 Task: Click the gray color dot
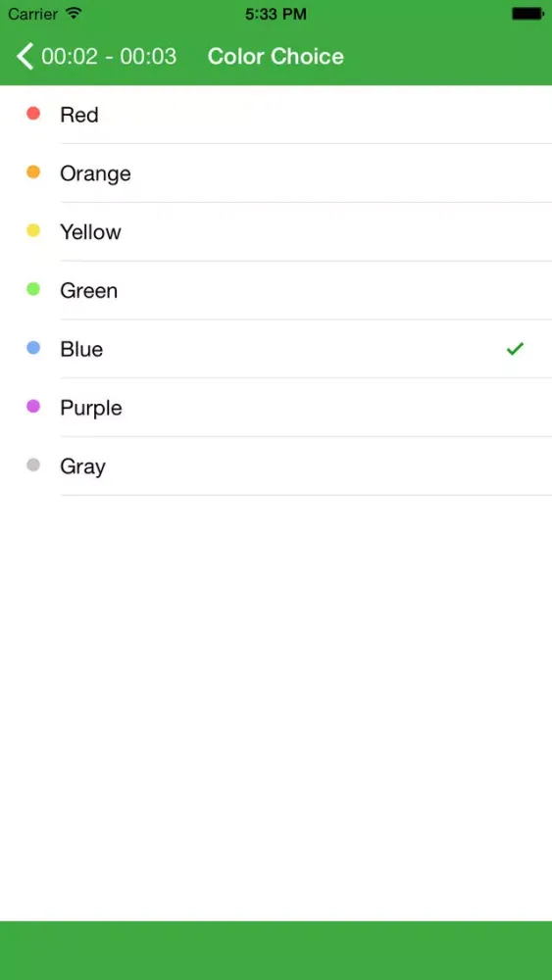coord(33,465)
